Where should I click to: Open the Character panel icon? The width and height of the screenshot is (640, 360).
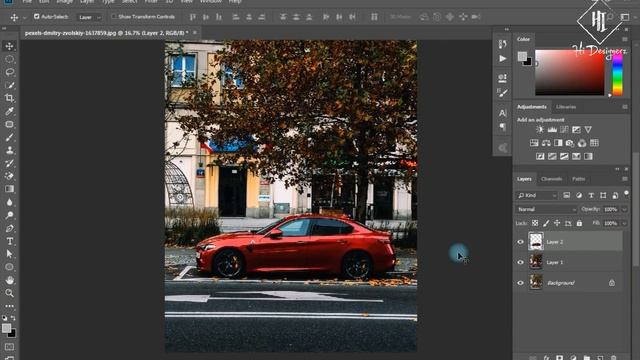(503, 113)
